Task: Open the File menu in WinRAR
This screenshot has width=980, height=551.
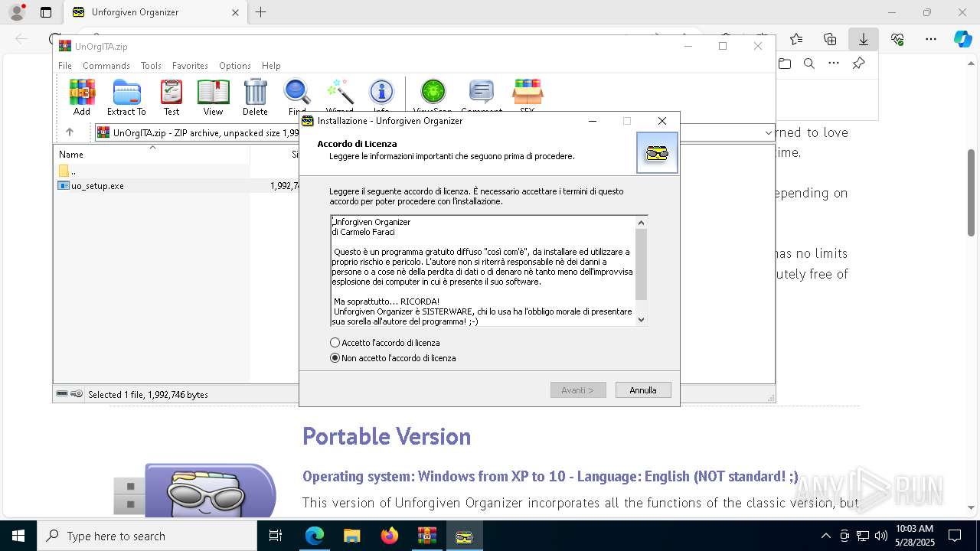Action: click(65, 66)
